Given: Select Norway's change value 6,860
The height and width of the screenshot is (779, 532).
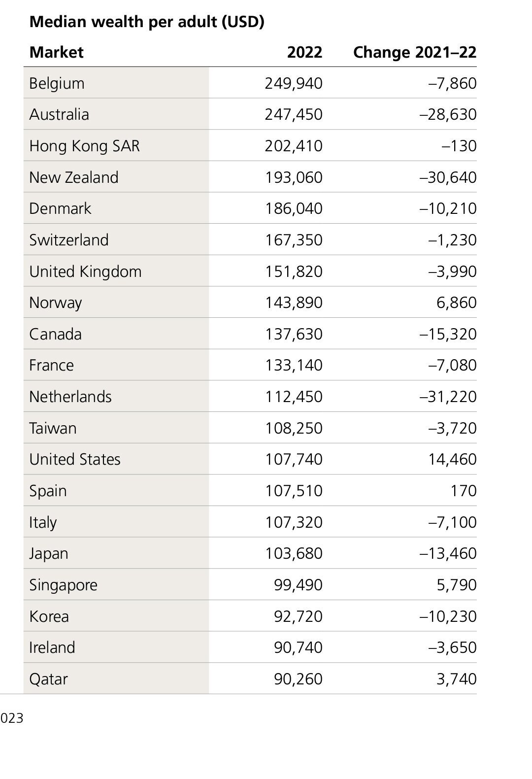Looking at the screenshot, I should [456, 303].
